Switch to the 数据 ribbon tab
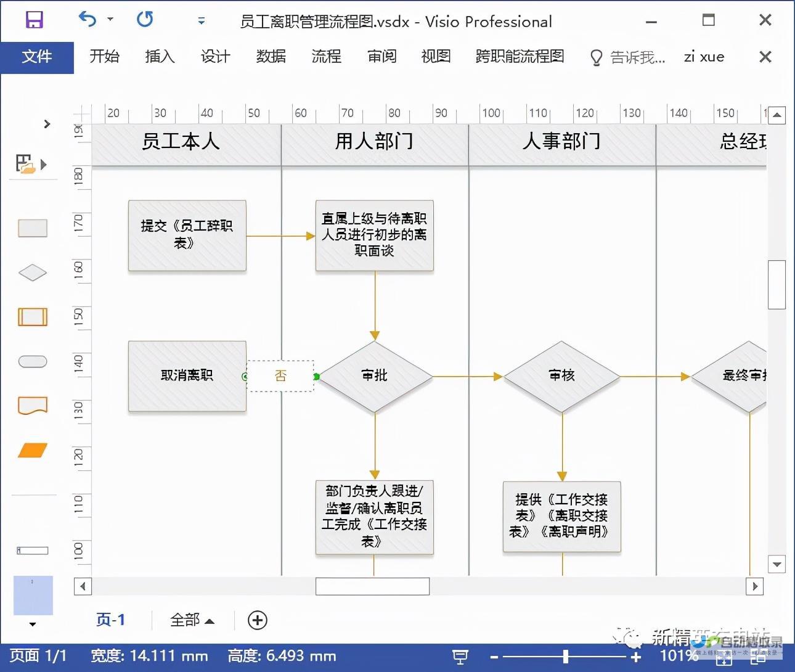Viewport: 795px width, 672px height. pyautogui.click(x=271, y=57)
